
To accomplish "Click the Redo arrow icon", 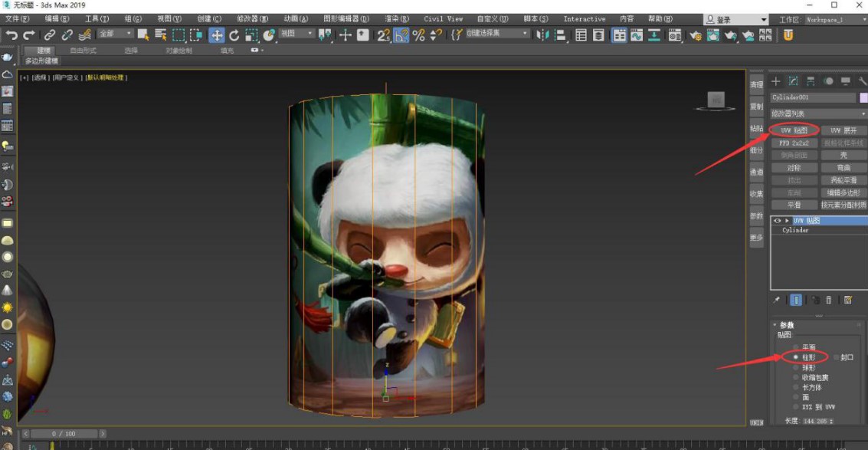I will click(29, 35).
